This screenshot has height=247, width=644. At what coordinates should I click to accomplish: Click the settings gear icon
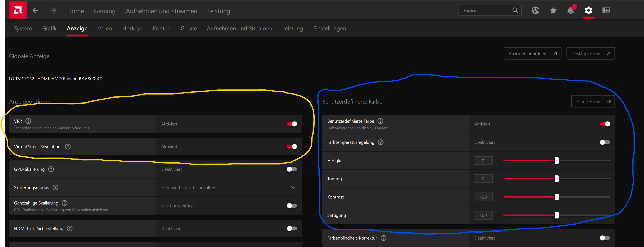[588, 10]
